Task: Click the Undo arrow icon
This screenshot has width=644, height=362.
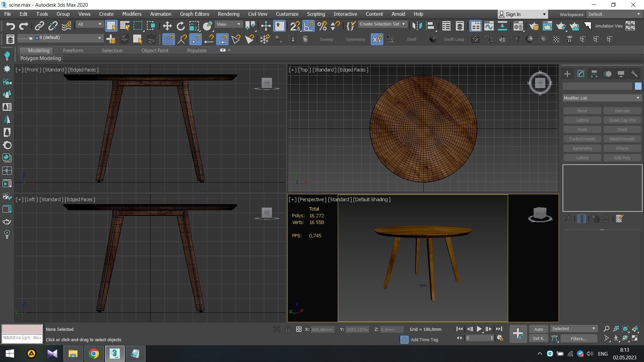Action: 10,26
